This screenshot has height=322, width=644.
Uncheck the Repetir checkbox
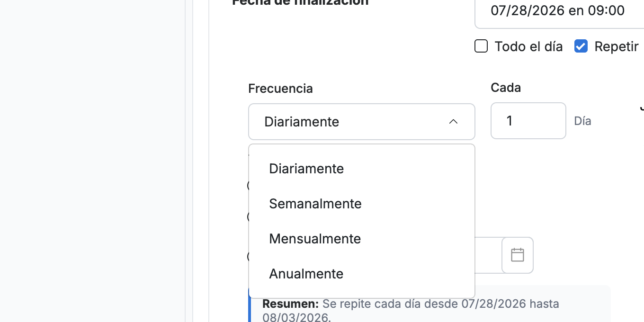pyautogui.click(x=581, y=46)
